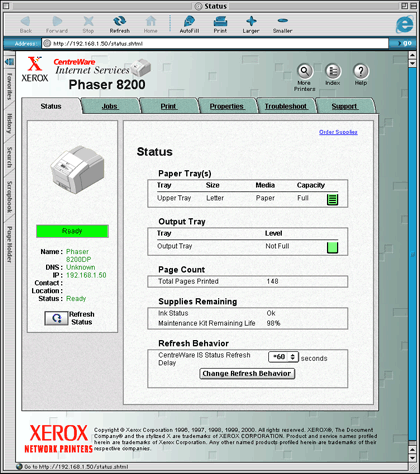Open the Help question mark icon
The image size is (420, 474).
[x=361, y=71]
